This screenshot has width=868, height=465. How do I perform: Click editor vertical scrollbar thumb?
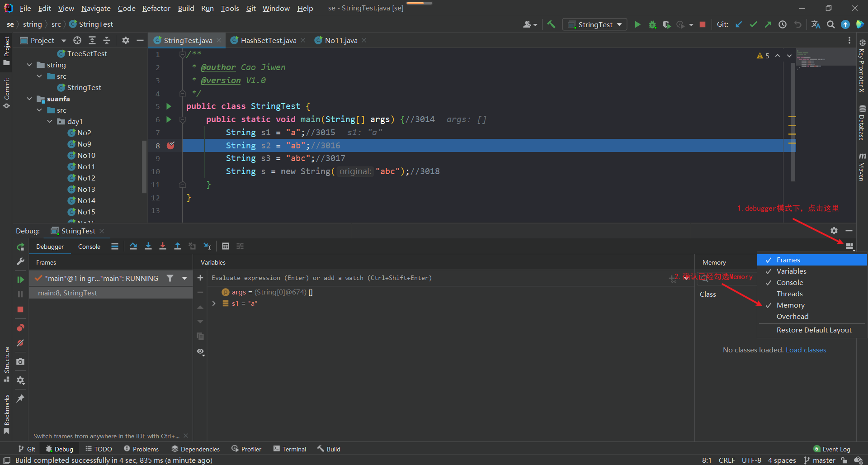click(793, 122)
